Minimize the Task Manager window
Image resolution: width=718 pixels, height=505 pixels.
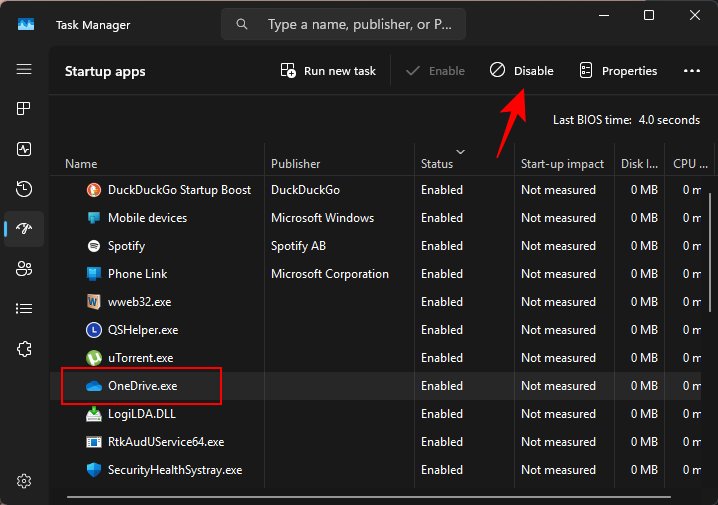pyautogui.click(x=604, y=15)
